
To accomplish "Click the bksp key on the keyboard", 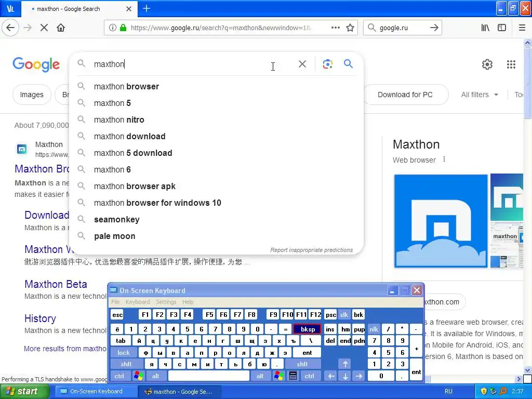I will pos(308,329).
